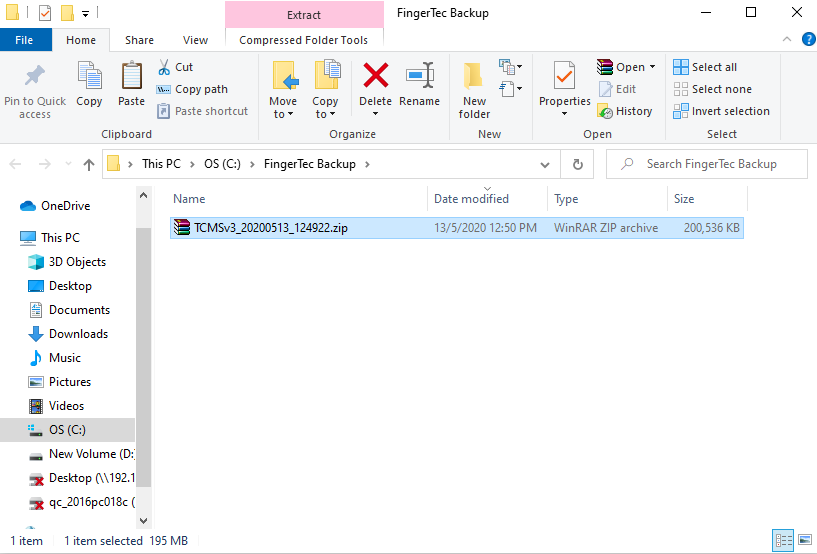Click the Help question mark icon
Screen dimensions: 817x554
coord(808,39)
